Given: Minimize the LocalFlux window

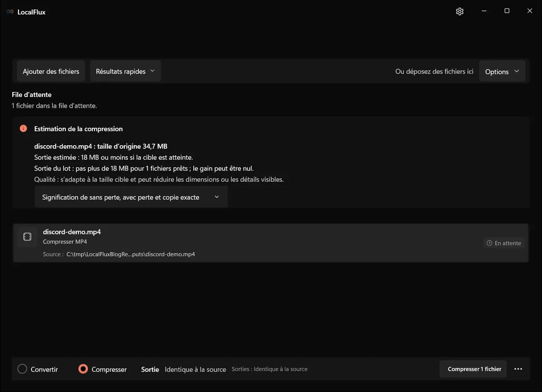Looking at the screenshot, I should point(484,11).
